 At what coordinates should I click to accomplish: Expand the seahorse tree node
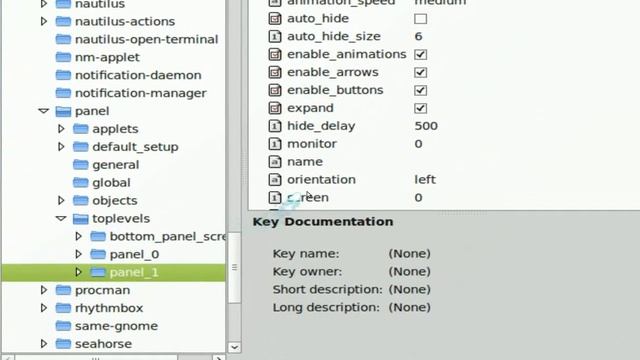(44, 344)
